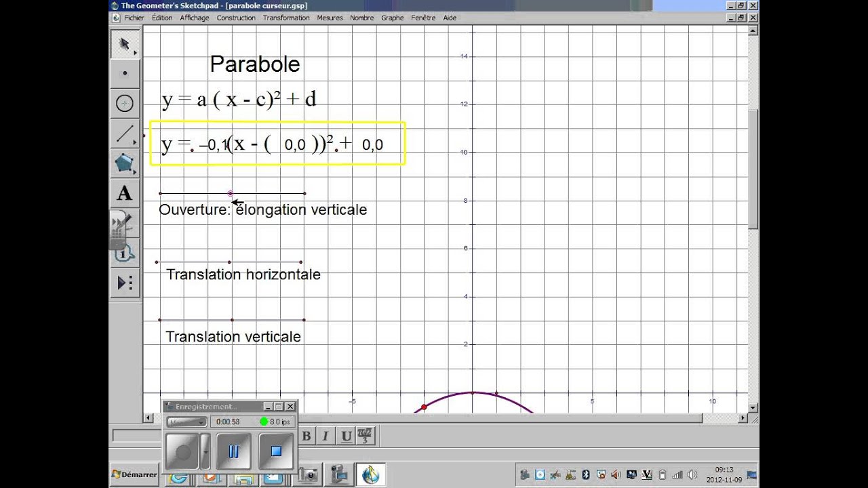This screenshot has width=868, height=488.
Task: Toggle bold text formatting
Action: (x=307, y=436)
